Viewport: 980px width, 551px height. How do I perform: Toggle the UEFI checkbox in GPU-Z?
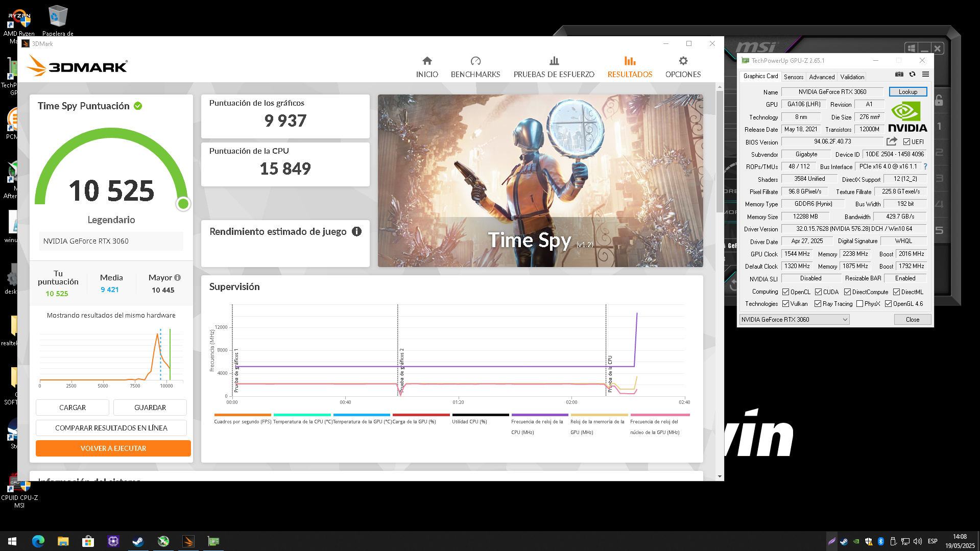coord(906,142)
